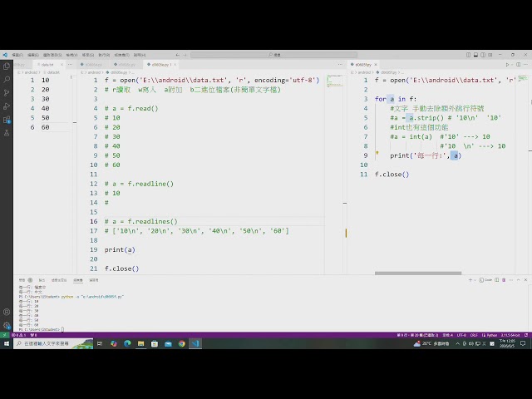Image resolution: width=532 pixels, height=399 pixels.
Task: Click the android breadcrumb above middle editor
Action: click(94, 72)
